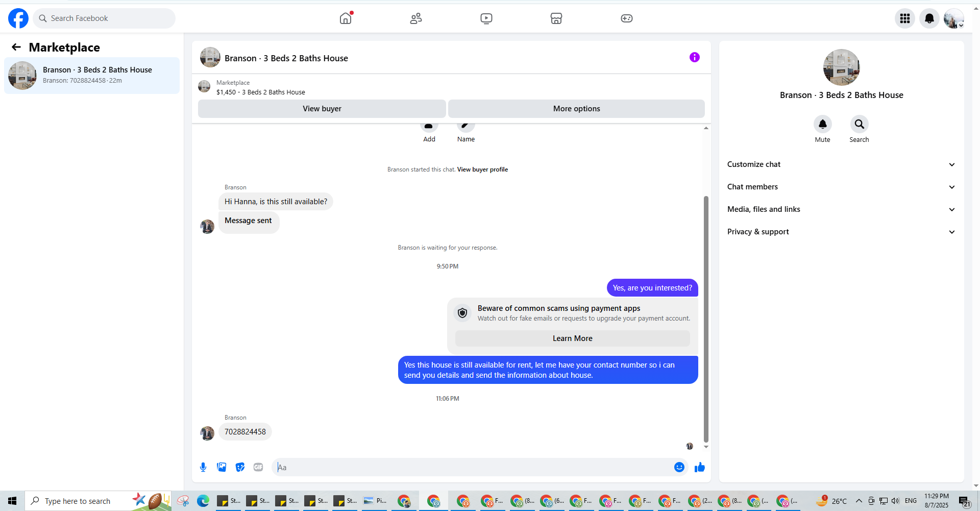Image resolution: width=980 pixels, height=511 pixels.
Task: Click chat scrollbar up arrow
Action: click(706, 128)
